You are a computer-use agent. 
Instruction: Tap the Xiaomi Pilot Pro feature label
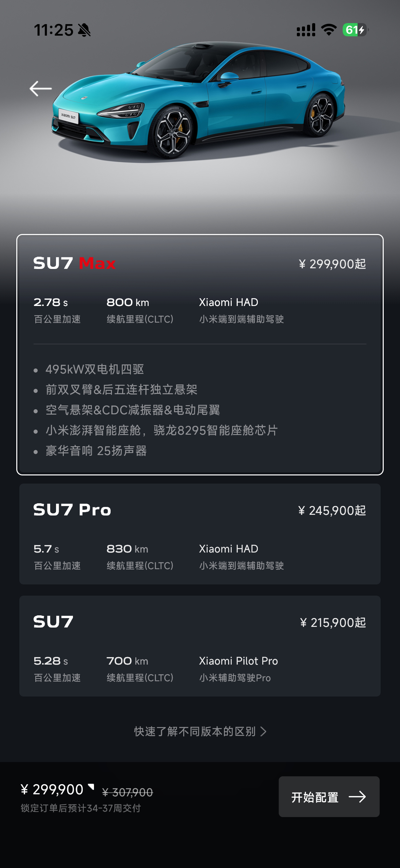(x=238, y=661)
